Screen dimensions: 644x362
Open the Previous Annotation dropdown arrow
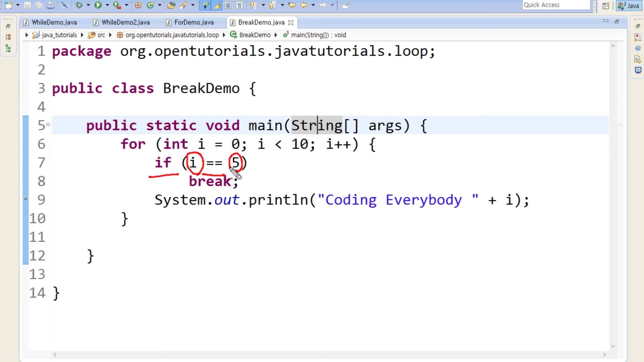coord(282,5)
